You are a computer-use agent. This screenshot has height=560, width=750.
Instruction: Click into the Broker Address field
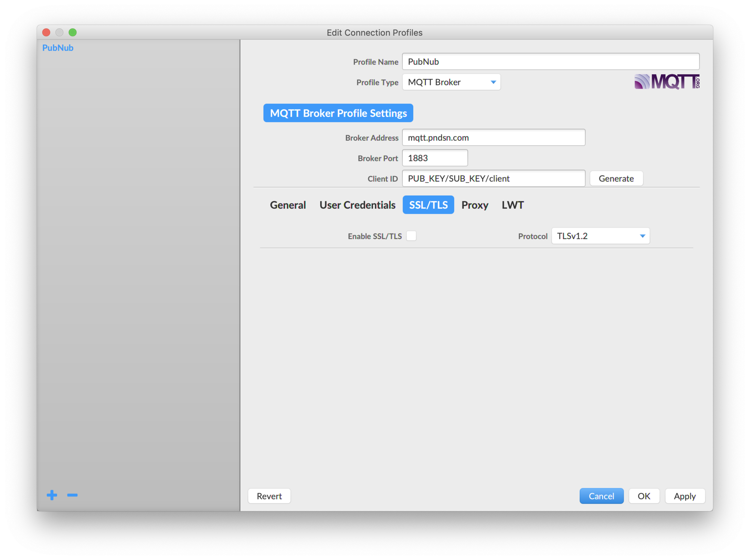tap(493, 138)
